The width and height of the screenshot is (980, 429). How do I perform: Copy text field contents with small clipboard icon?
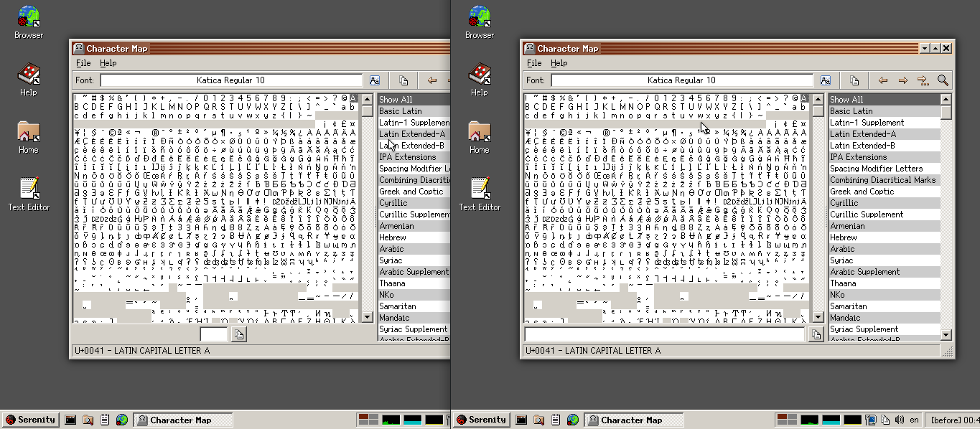pos(816,334)
